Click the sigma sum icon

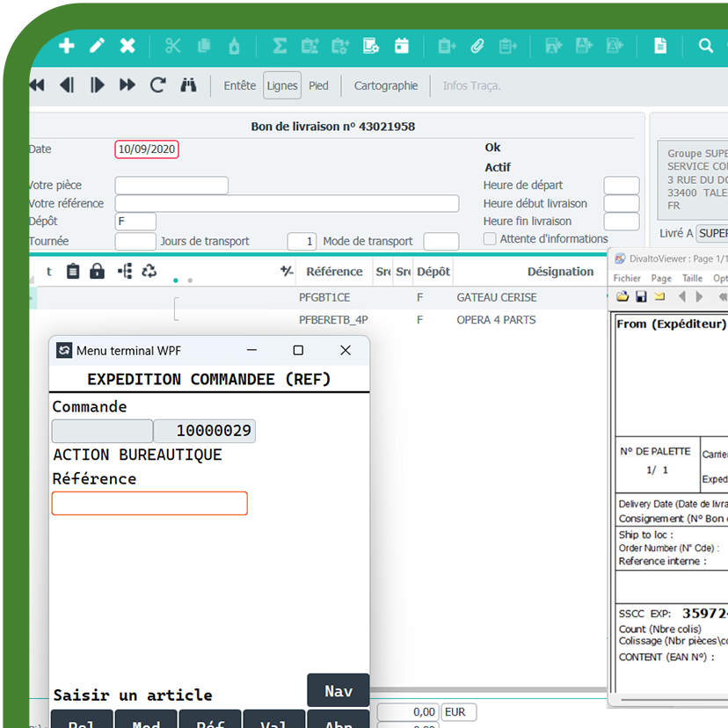[x=280, y=46]
